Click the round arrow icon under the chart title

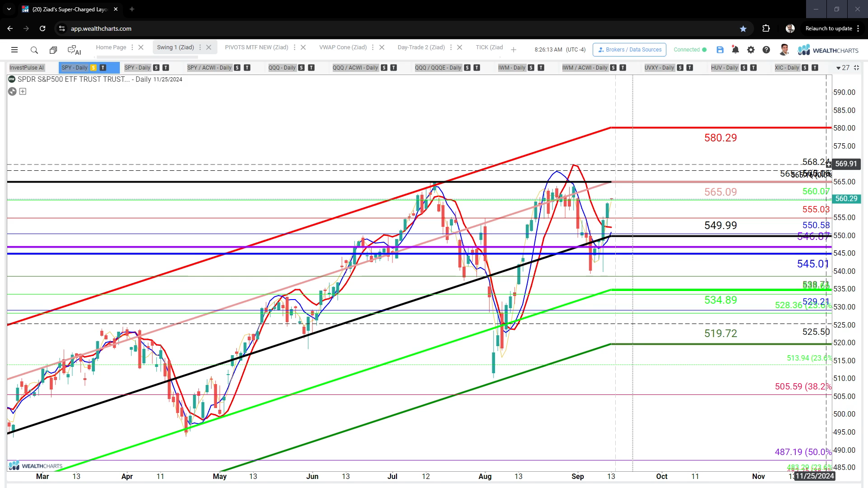12,91
